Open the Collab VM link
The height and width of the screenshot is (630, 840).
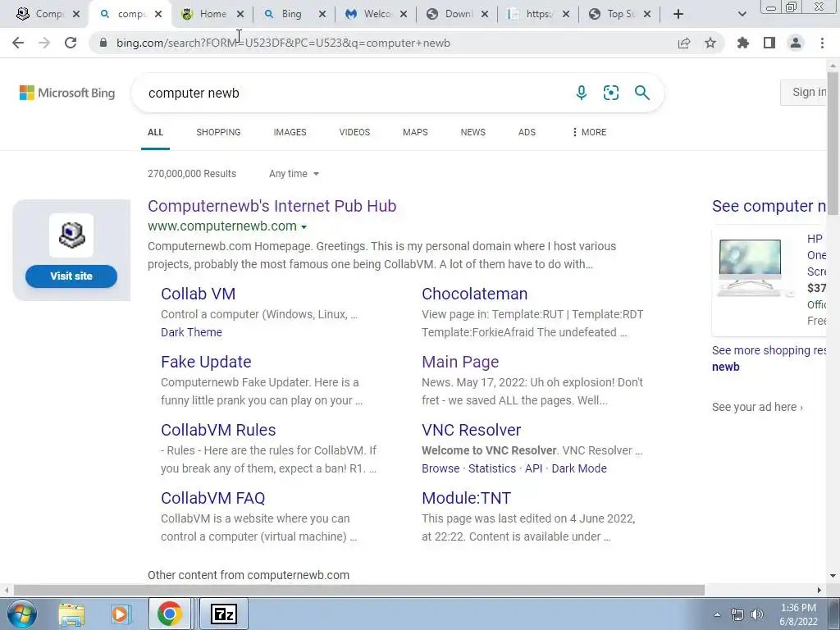point(199,294)
